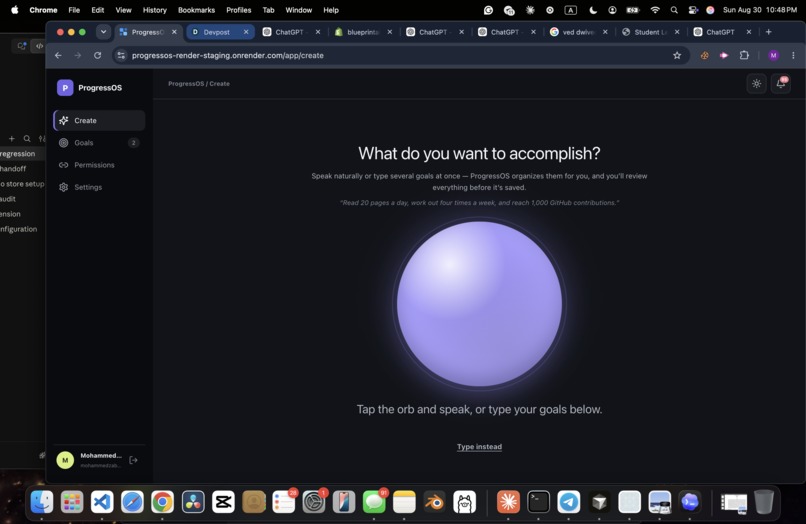Open Safari from the dock
The width and height of the screenshot is (806, 524).
click(x=132, y=502)
